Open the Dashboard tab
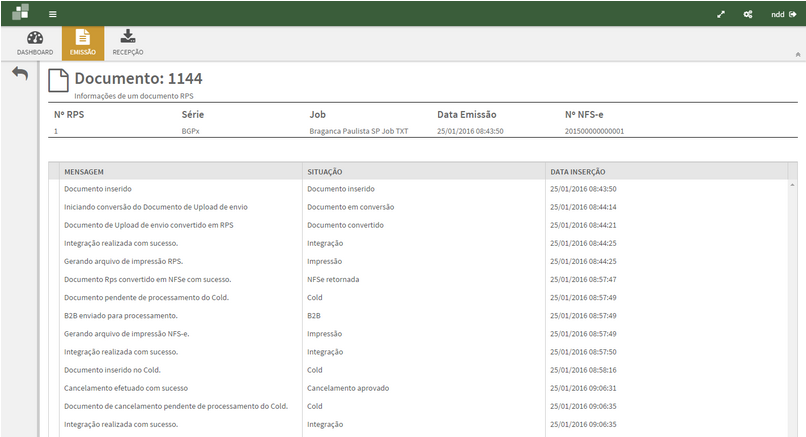806x437 pixels. 35,43
